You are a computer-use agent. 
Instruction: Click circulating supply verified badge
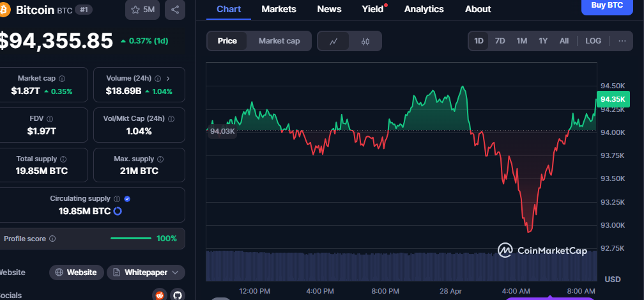click(127, 199)
